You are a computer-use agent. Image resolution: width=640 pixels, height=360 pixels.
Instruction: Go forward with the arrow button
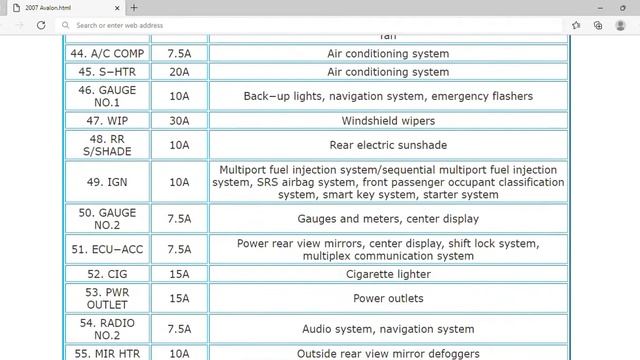20,25
